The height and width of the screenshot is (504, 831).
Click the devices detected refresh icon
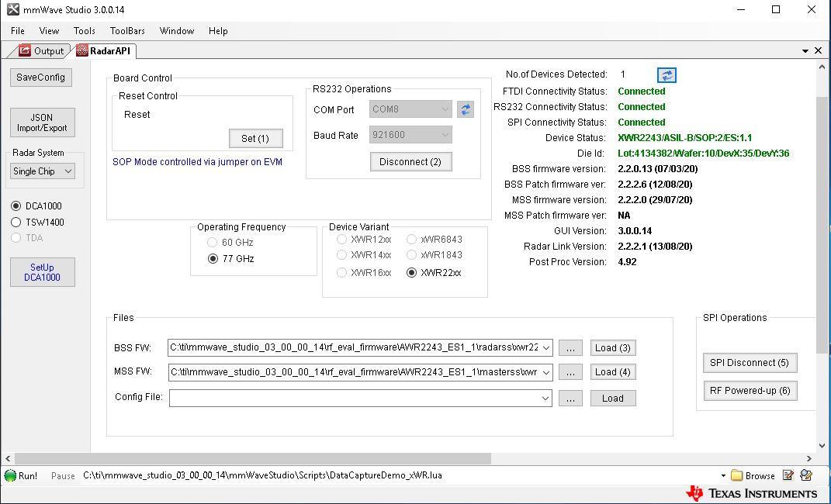click(x=667, y=75)
